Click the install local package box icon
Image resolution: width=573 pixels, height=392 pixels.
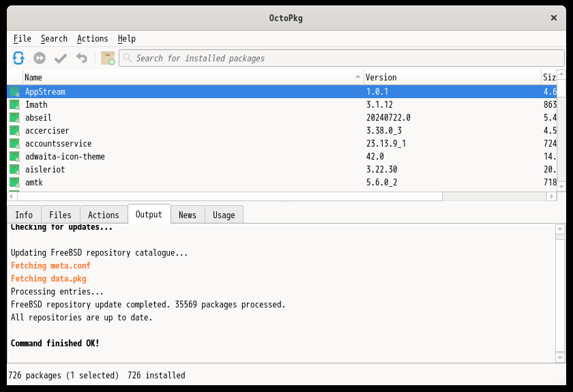click(x=108, y=59)
